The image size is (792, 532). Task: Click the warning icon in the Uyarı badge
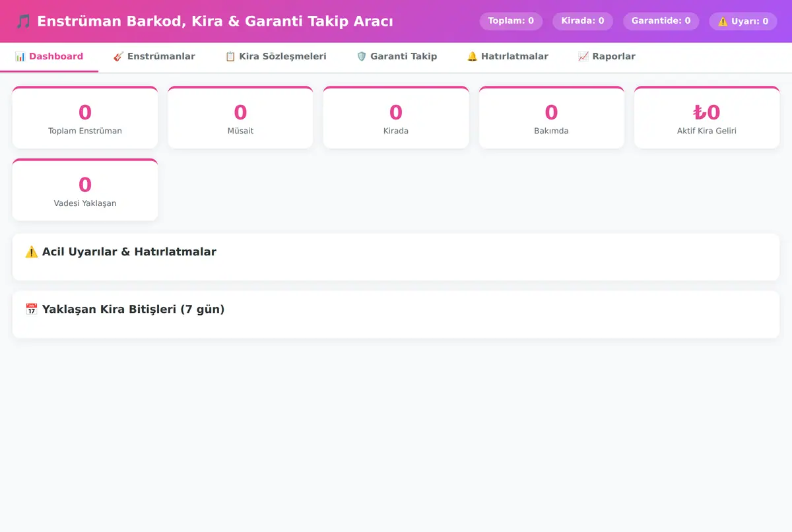click(723, 21)
